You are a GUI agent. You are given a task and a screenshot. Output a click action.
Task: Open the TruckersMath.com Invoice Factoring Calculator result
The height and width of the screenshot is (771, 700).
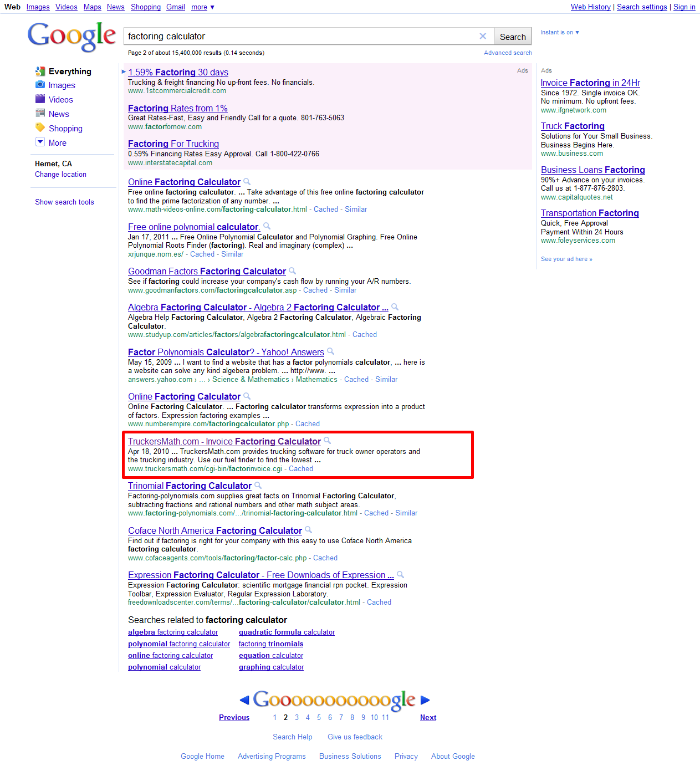(x=224, y=442)
